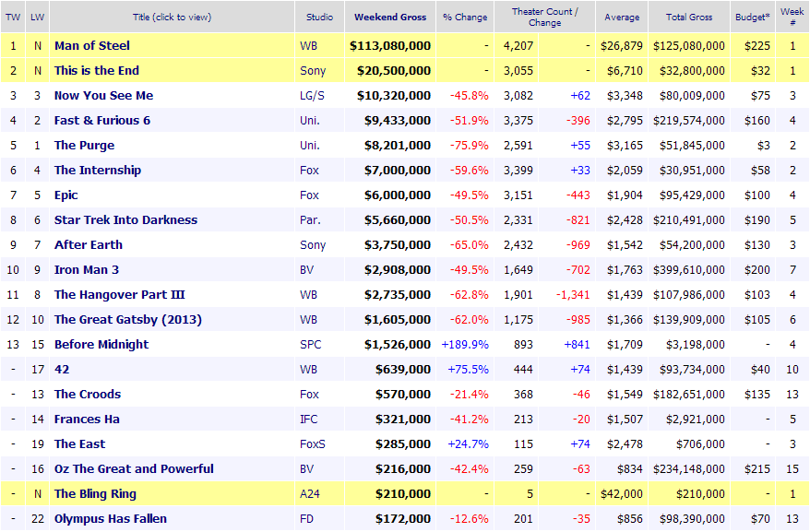Select the $20,500,000 weekend gross value
The image size is (810, 532).
click(394, 71)
